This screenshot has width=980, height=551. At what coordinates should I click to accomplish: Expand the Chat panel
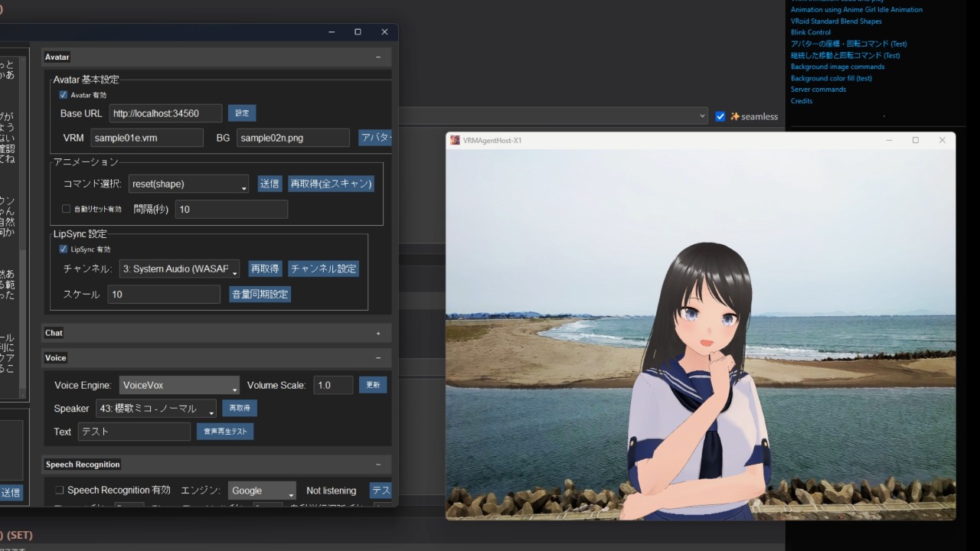coord(379,333)
